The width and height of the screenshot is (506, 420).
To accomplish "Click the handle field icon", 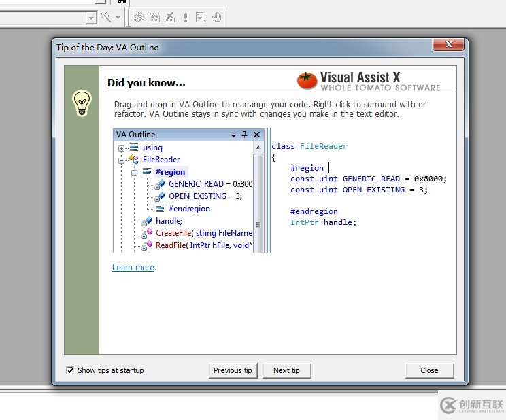I will coord(147,222).
